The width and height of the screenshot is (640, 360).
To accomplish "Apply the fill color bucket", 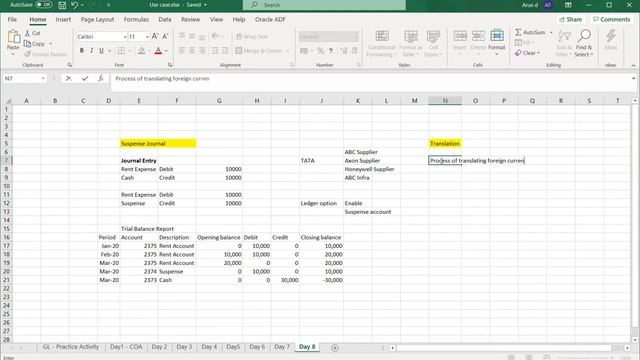I will click(141, 51).
